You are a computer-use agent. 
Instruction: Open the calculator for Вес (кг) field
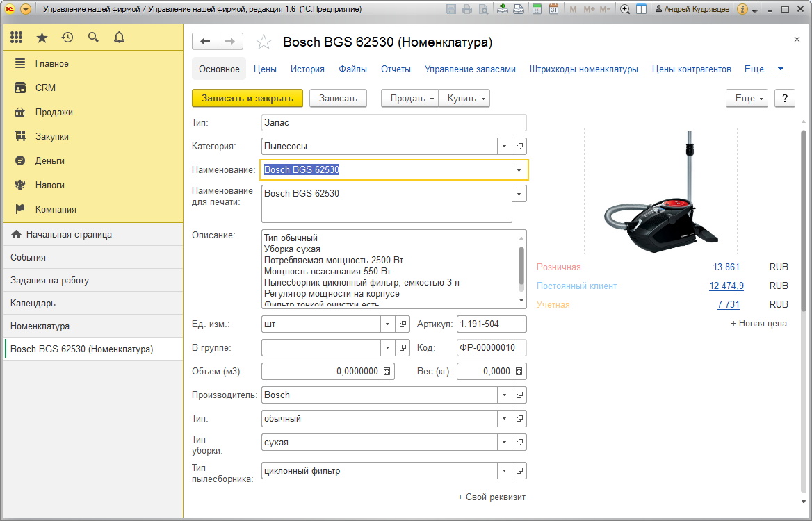point(519,372)
